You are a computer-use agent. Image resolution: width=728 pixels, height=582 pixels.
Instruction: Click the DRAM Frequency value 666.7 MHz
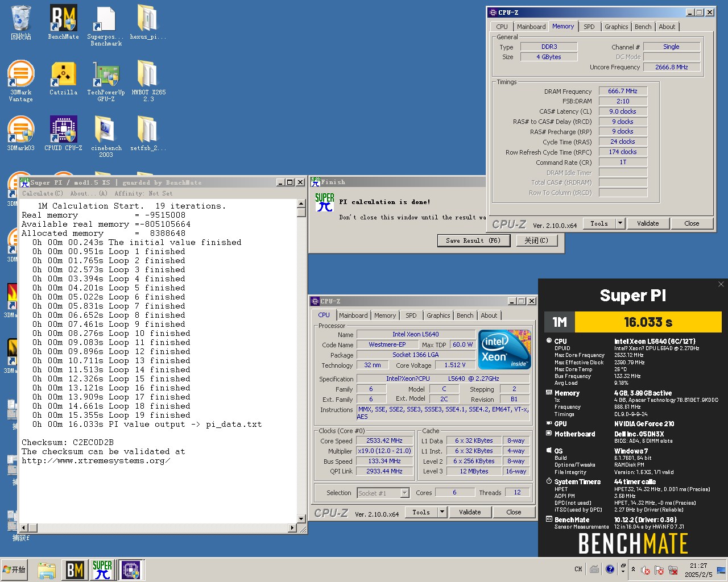coord(623,91)
